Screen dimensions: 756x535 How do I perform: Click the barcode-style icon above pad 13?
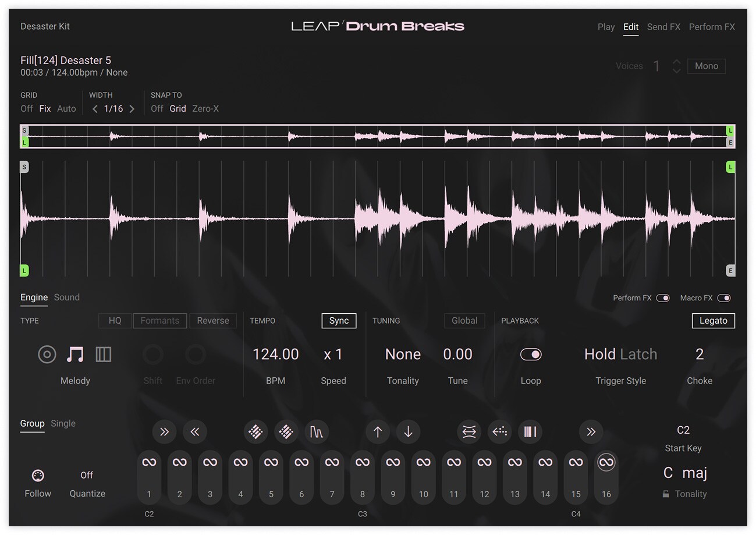tap(530, 432)
